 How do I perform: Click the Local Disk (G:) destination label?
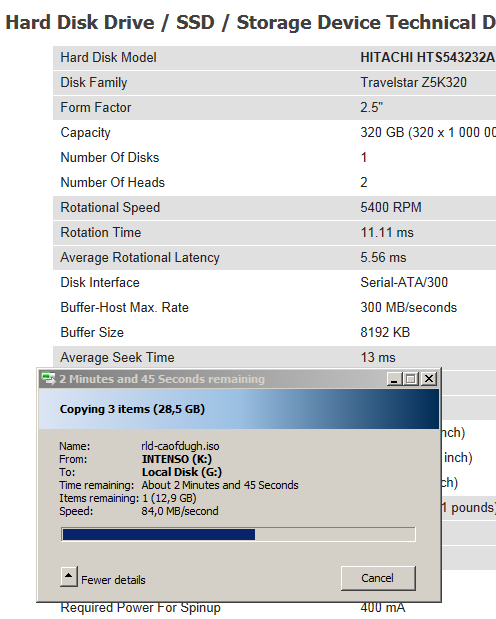[182, 472]
